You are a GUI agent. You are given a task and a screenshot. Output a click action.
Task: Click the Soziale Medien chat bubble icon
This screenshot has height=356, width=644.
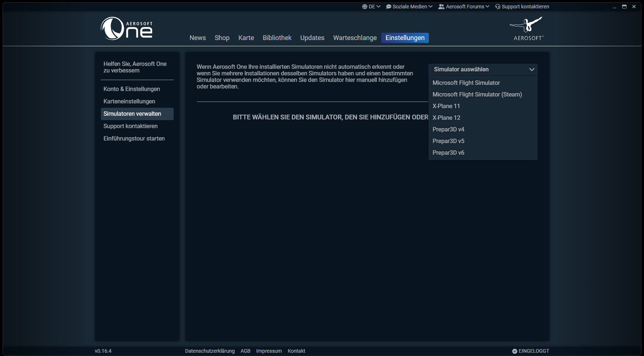pos(388,7)
